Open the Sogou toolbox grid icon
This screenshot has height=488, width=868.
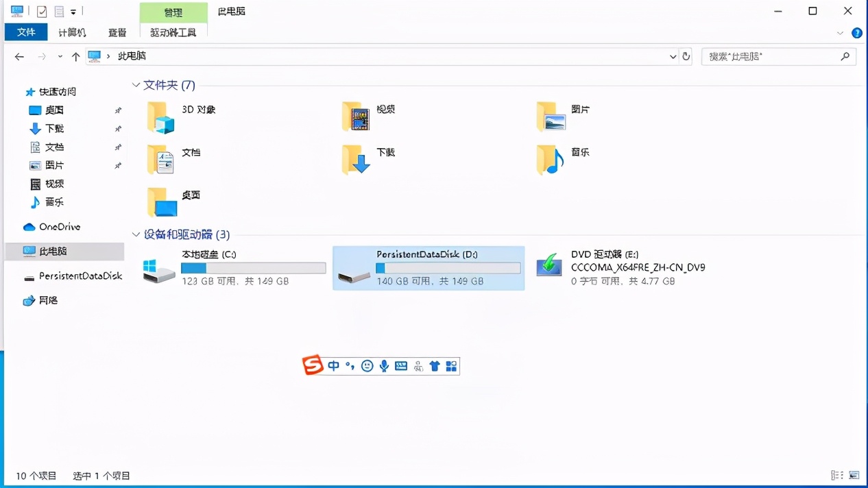click(x=451, y=365)
